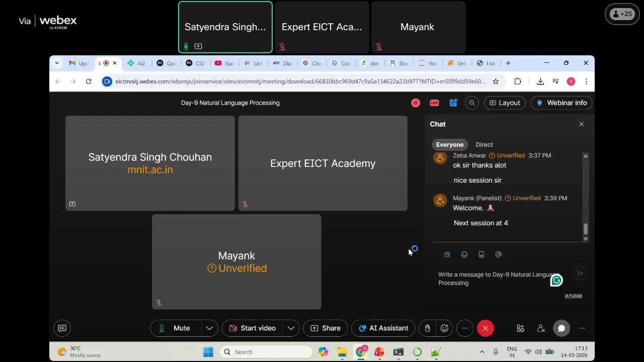Mute the microphone
Image resolution: width=644 pixels, height=362 pixels.
point(176,328)
